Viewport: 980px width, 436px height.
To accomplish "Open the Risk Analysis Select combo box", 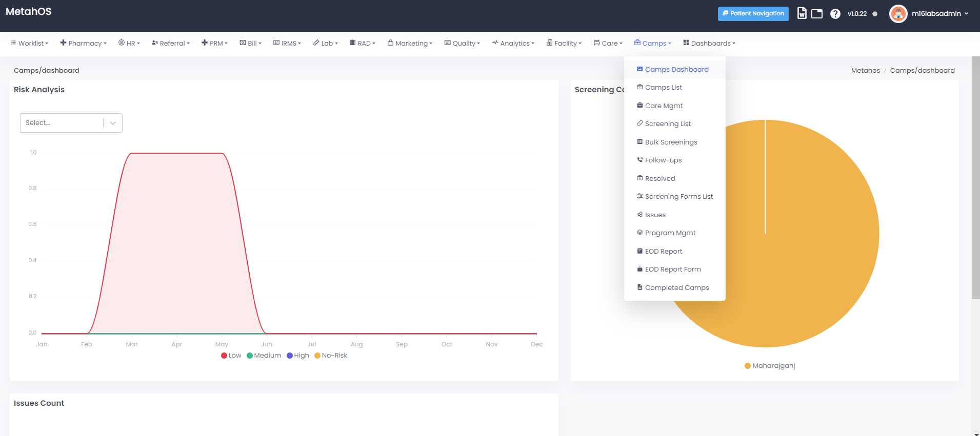I will coord(71,123).
